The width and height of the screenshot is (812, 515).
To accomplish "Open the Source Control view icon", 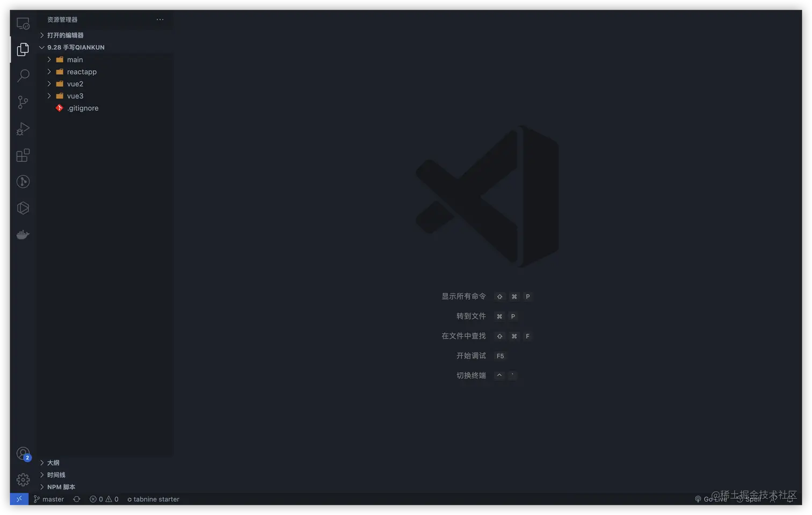I will [23, 102].
